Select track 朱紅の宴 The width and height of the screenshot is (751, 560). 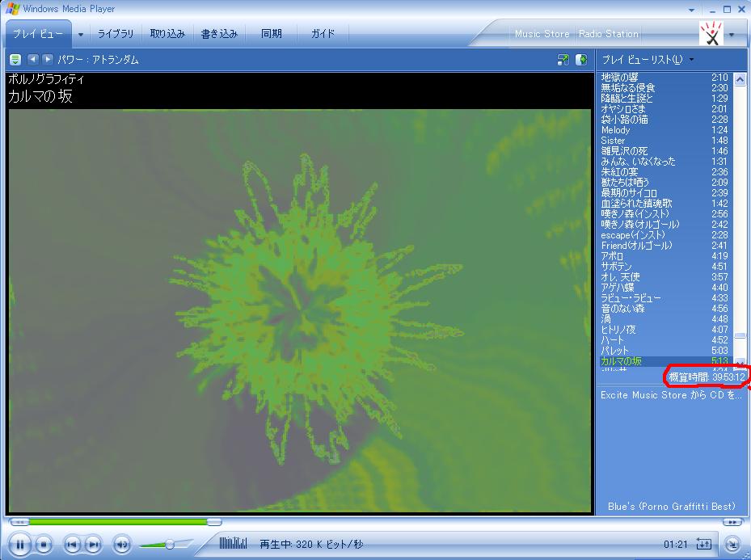pos(665,172)
